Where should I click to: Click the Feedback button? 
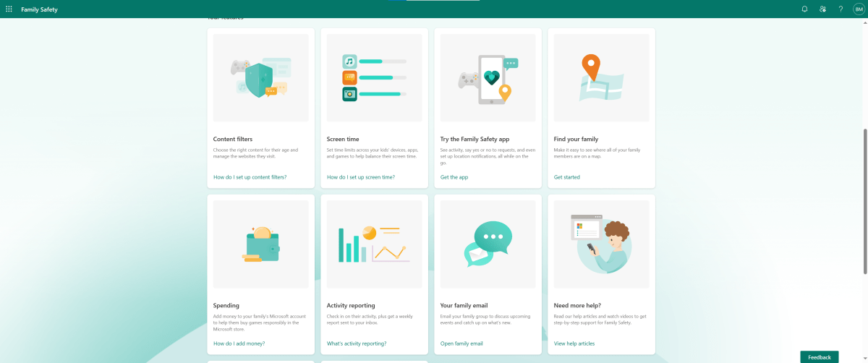[x=820, y=357]
